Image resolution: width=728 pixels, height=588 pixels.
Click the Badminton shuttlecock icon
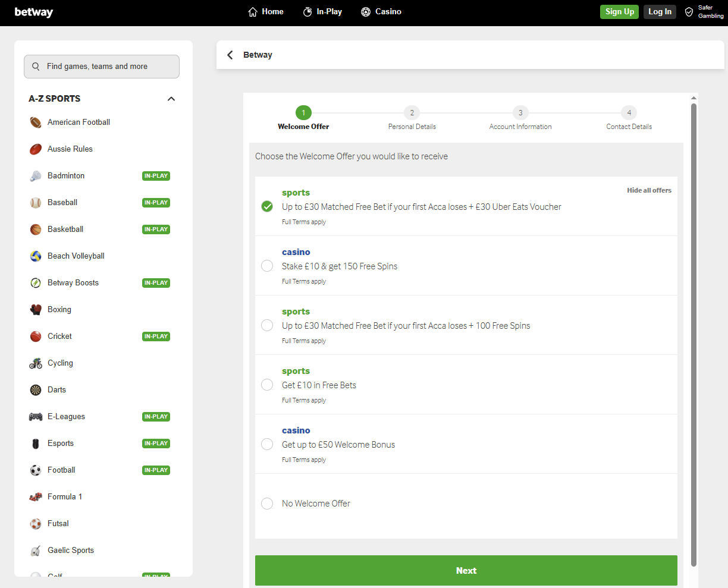pos(36,176)
